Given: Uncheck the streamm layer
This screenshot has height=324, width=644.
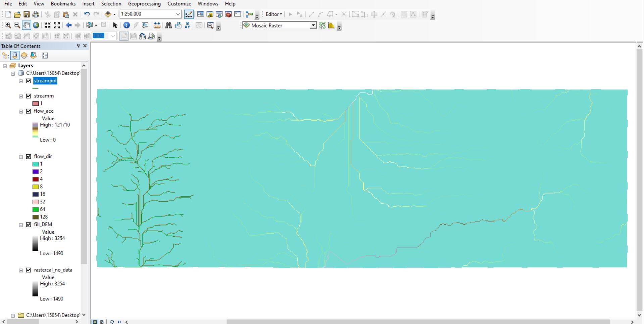Looking at the screenshot, I should [29, 96].
